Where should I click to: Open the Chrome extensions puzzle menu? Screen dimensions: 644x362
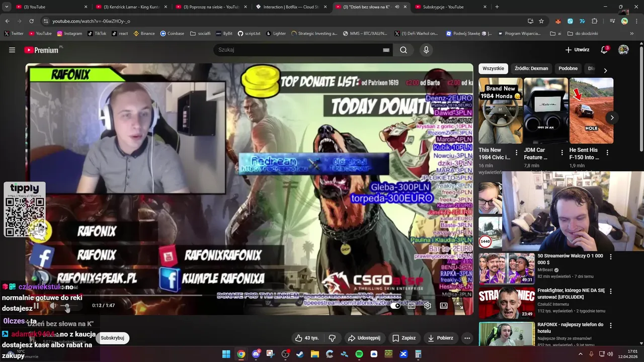(x=595, y=21)
